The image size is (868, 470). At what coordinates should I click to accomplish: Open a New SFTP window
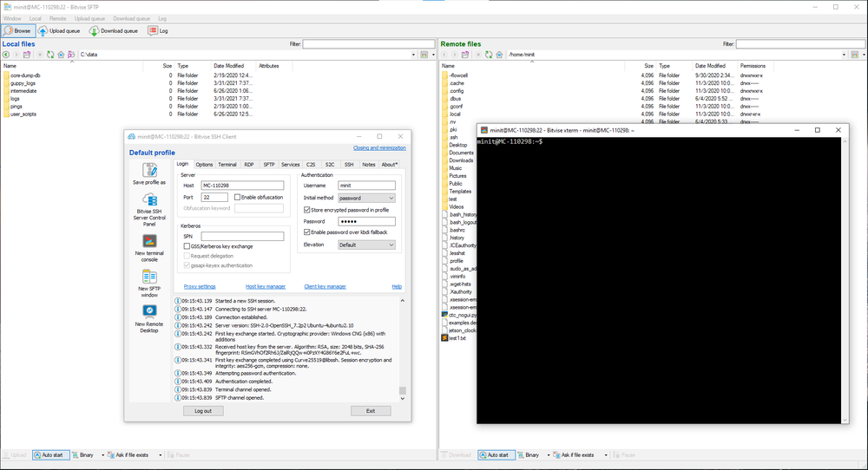(x=149, y=277)
